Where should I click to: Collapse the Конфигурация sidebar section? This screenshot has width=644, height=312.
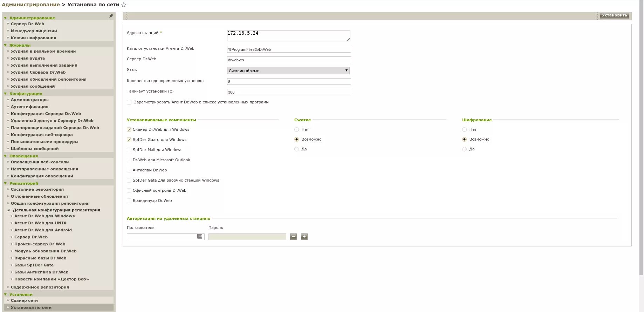[5, 94]
